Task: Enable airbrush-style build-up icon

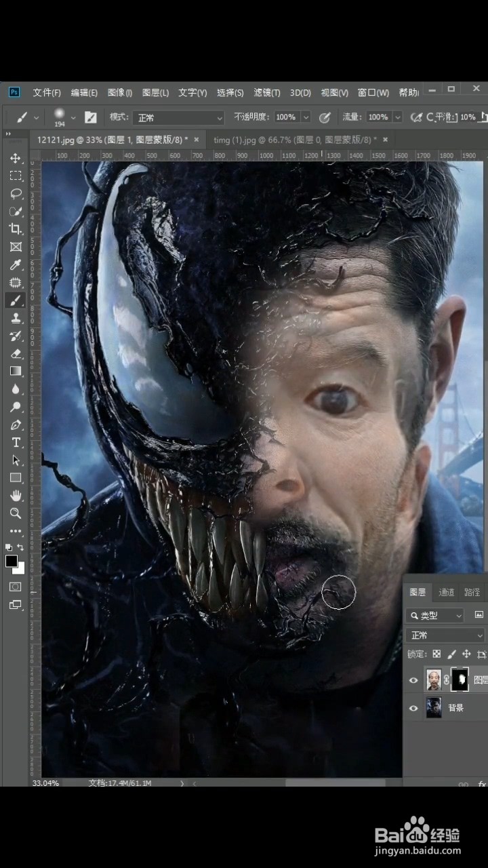Action: (417, 117)
